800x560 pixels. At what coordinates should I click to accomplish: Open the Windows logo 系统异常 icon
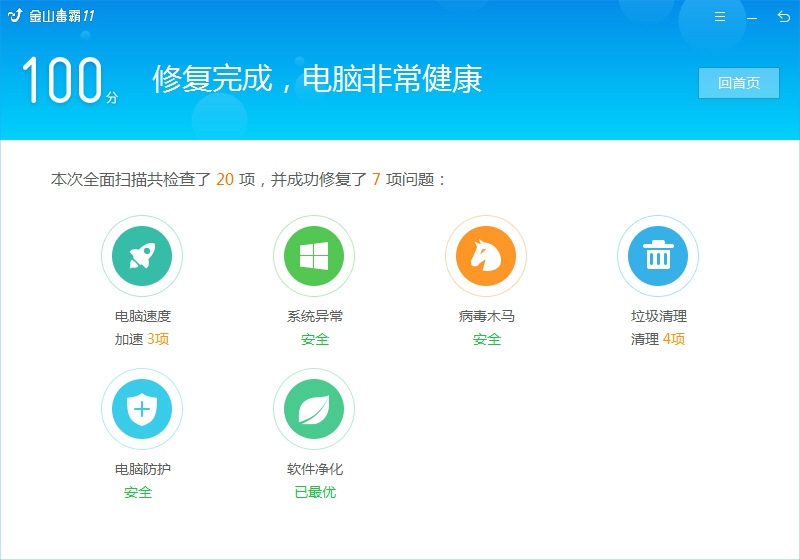tap(314, 256)
